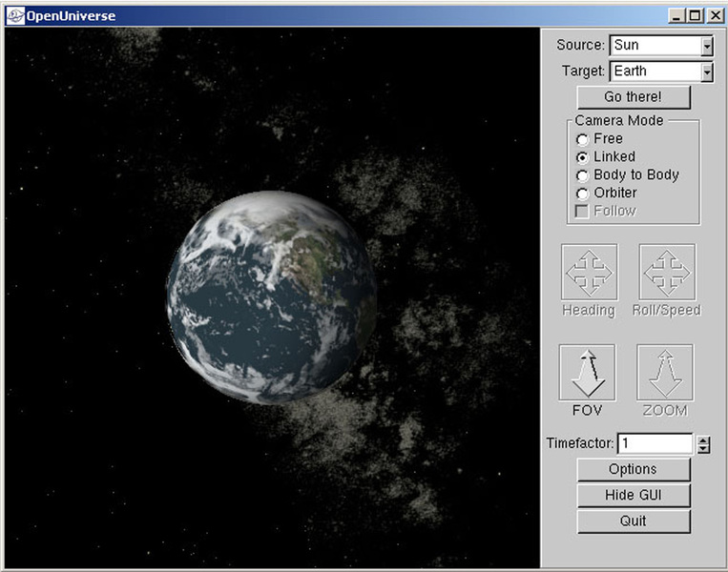
Task: Click on the Earth in the viewport
Action: point(271,296)
